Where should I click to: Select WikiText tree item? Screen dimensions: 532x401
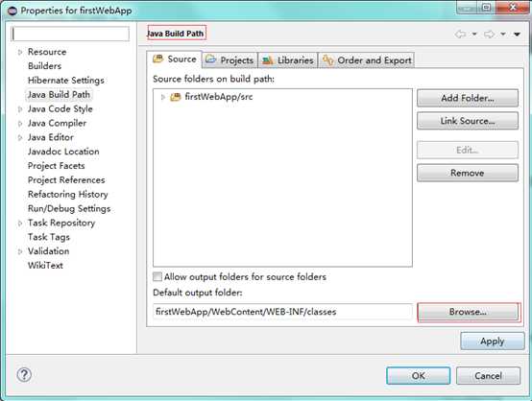[45, 266]
